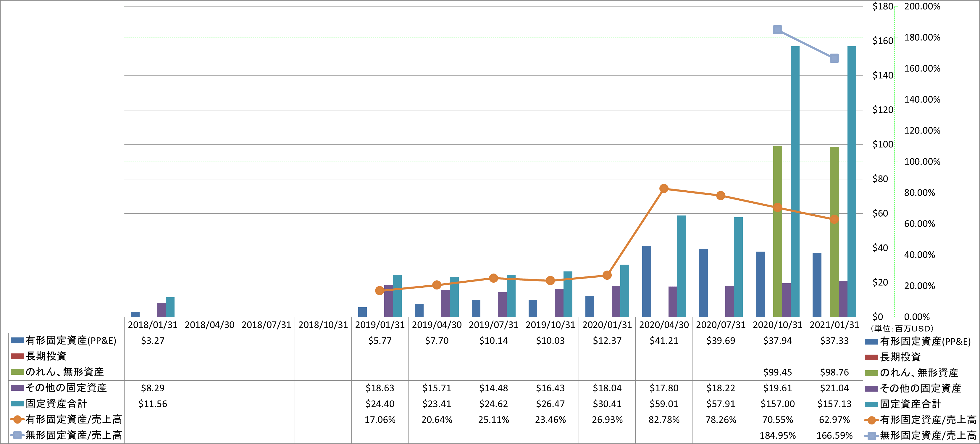Click the 長期投資 red swatch in the data table header

(x=17, y=356)
